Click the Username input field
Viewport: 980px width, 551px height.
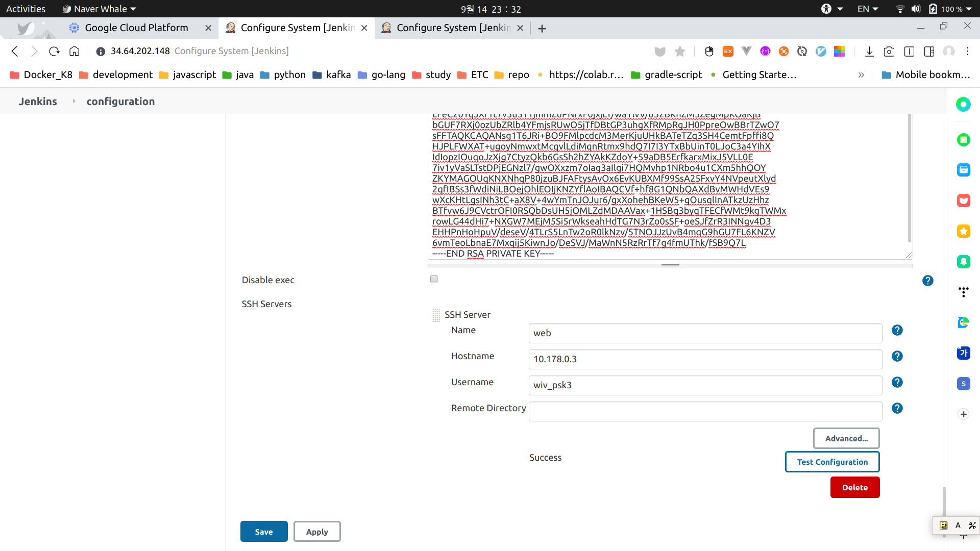(x=705, y=385)
